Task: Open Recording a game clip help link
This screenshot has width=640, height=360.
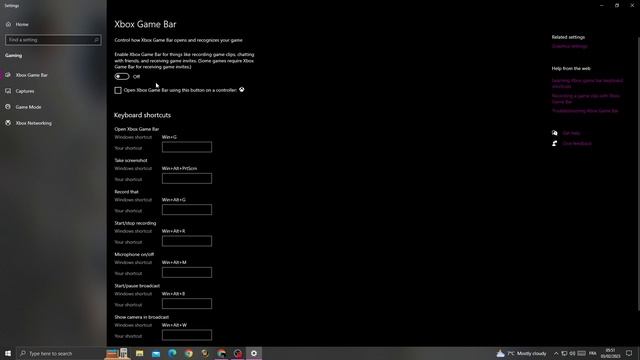Action: [586, 99]
